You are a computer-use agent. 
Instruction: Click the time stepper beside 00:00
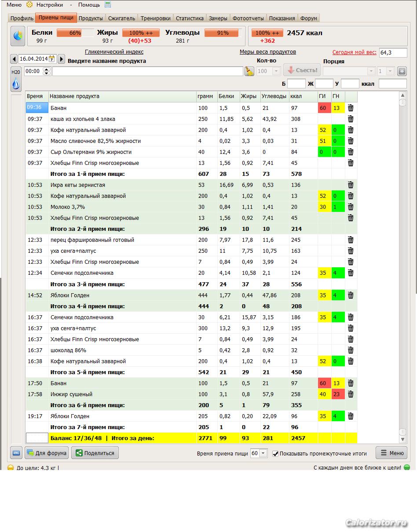click(x=47, y=71)
